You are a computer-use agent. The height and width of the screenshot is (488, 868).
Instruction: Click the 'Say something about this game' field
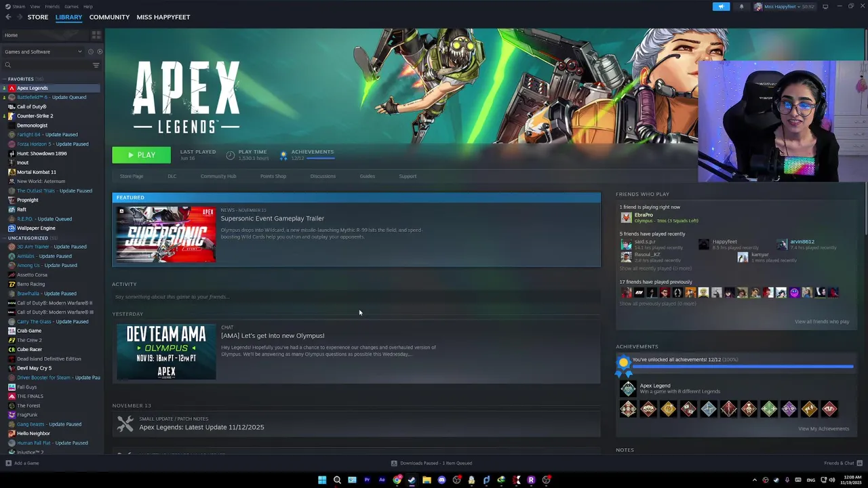pyautogui.click(x=356, y=297)
